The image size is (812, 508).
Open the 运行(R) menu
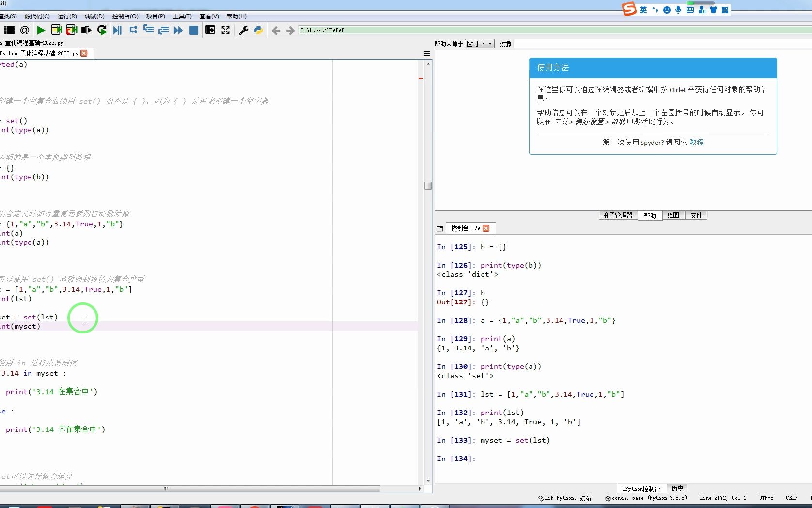point(67,16)
